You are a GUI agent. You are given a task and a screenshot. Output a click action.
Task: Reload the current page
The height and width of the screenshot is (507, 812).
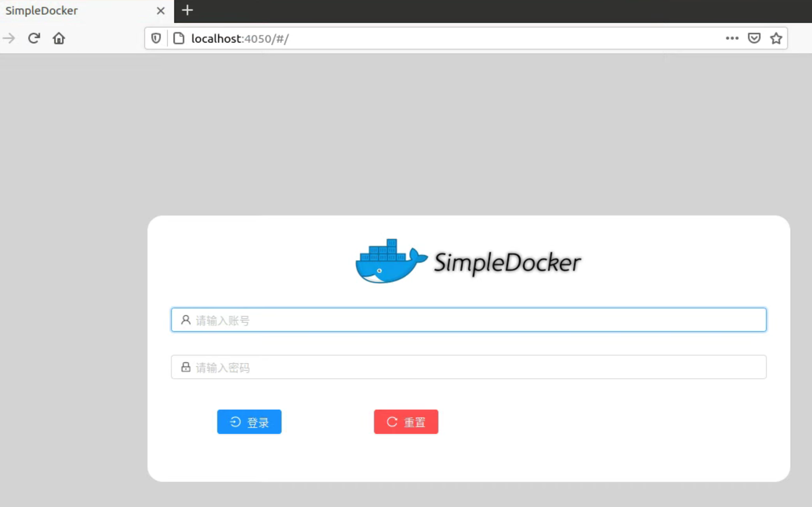coord(34,38)
